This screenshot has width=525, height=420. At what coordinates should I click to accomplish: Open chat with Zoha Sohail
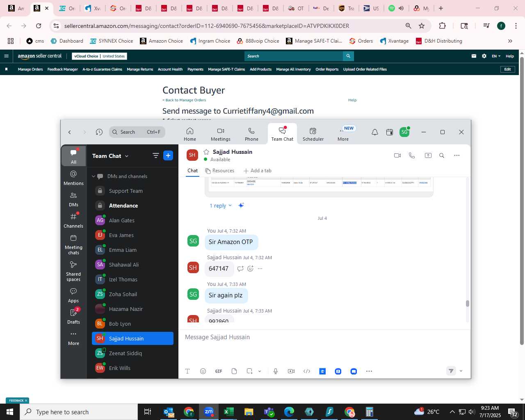pyautogui.click(x=132, y=294)
